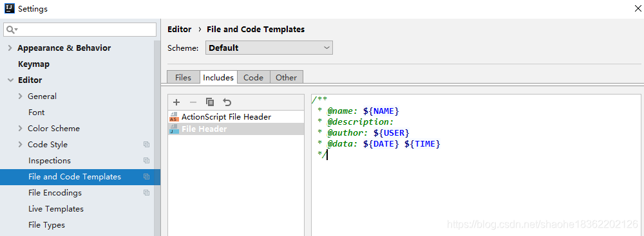Click the Editor breadcrumb link

[x=180, y=30]
